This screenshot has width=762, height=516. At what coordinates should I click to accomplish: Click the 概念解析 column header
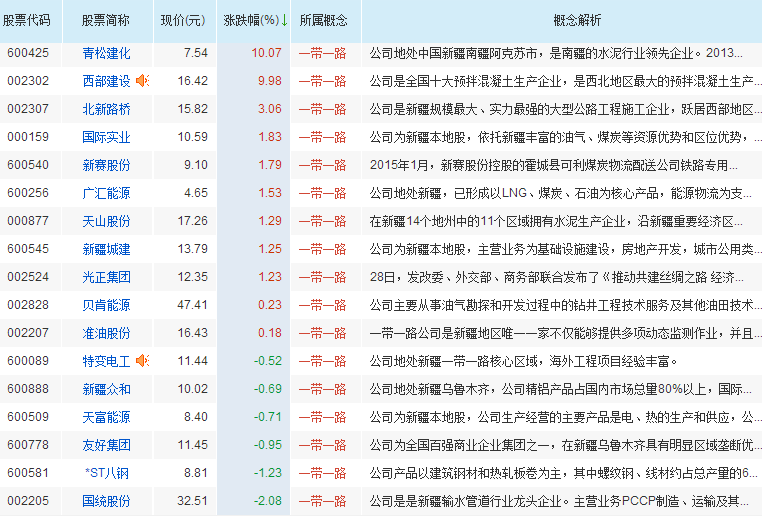point(577,20)
